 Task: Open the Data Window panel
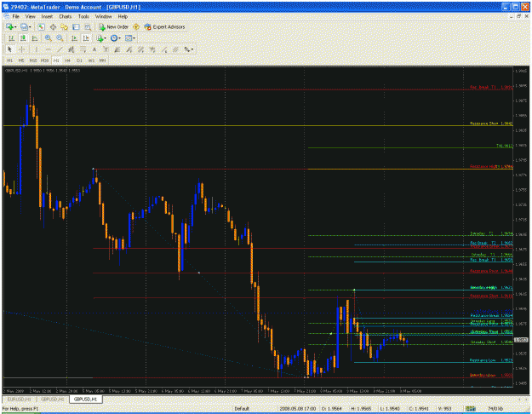pos(53,26)
